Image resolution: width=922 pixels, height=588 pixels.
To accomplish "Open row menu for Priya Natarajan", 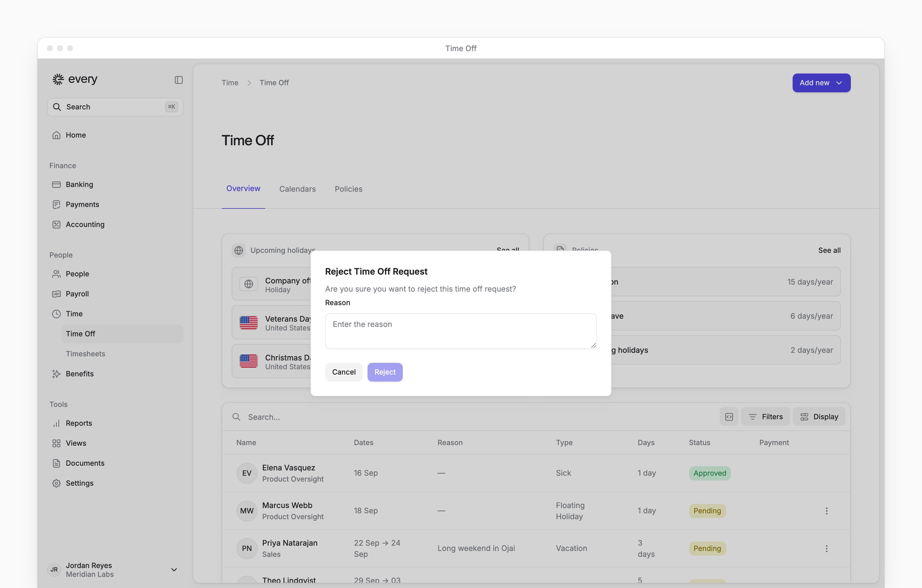I will point(826,548).
